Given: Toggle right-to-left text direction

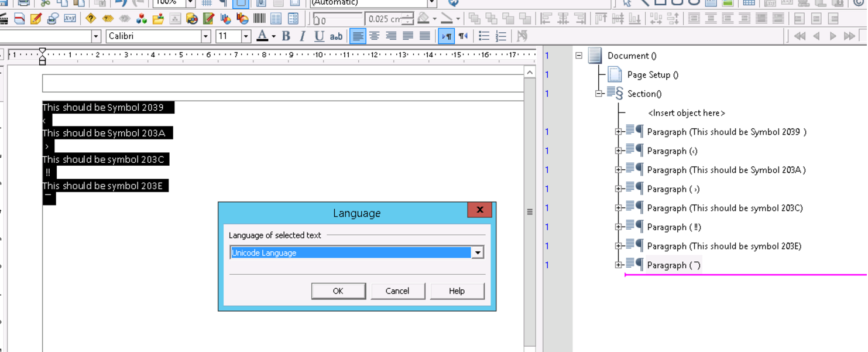Looking at the screenshot, I should tap(464, 36).
